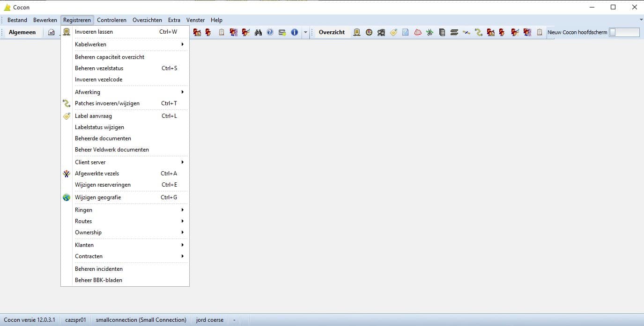Select Patches invoeren/wijzigen
The width and height of the screenshot is (644, 326).
[125, 103]
